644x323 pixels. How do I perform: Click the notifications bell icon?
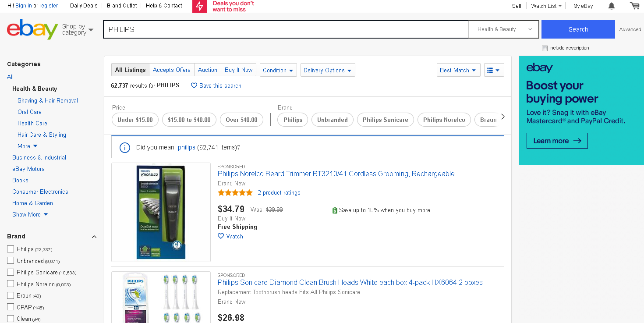[612, 6]
